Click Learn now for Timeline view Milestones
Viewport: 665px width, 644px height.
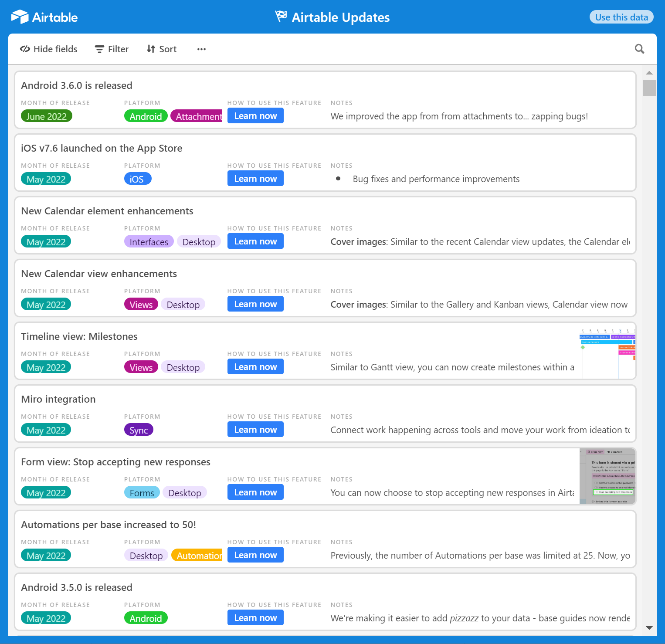[x=255, y=367]
